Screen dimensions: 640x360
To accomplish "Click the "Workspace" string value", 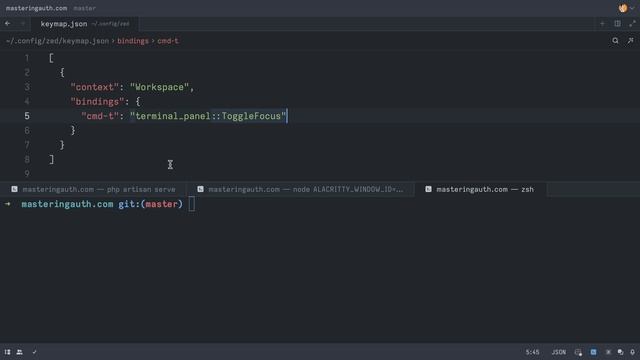I will tap(160, 87).
